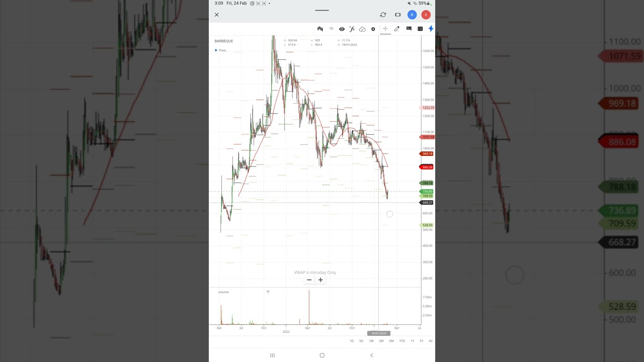This screenshot has height=362, width=644.
Task: Tap the sheet drag handle bar
Action: pyautogui.click(x=322, y=10)
